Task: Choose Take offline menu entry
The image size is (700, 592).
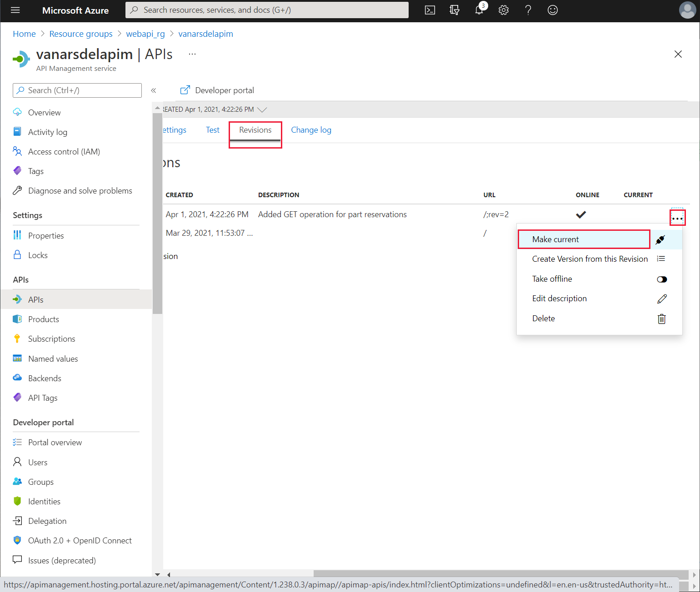Action: click(x=552, y=279)
